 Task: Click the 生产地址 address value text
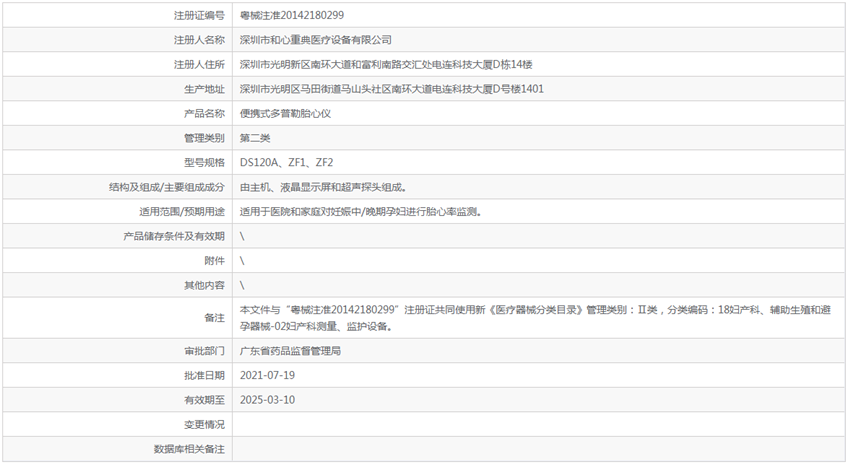(x=391, y=89)
